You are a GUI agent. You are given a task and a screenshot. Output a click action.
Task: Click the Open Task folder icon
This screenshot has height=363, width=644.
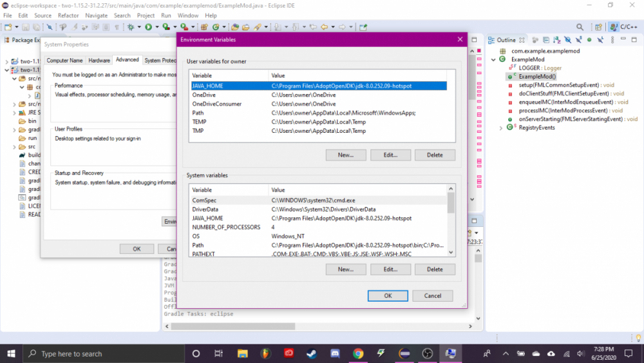pyautogui.click(x=245, y=27)
